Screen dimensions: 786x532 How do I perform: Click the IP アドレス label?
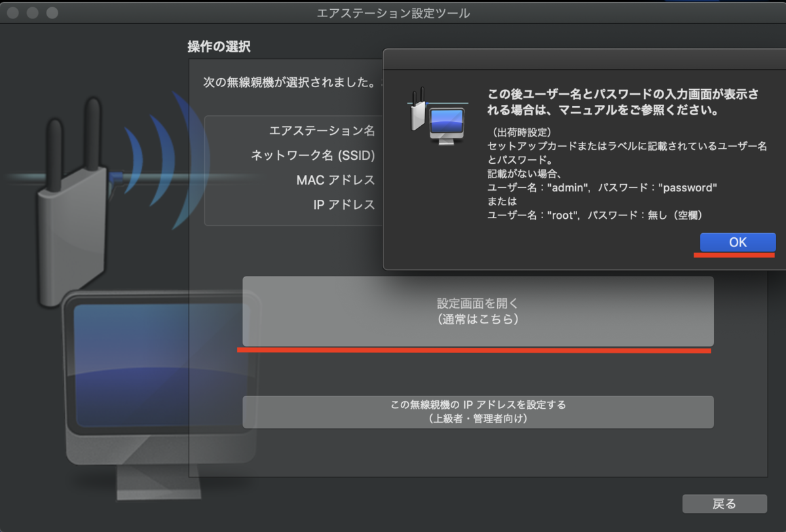point(344,205)
